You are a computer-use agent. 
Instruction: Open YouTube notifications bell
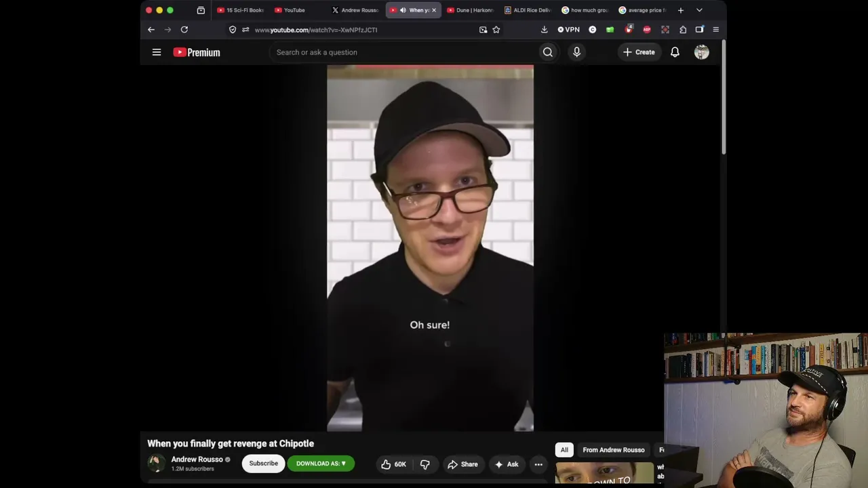675,52
